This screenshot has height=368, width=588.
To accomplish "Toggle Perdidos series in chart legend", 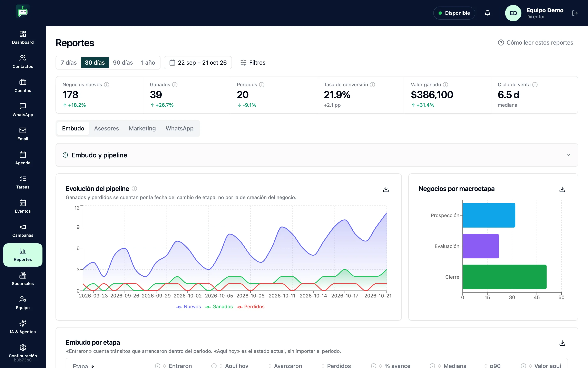I will 251,307.
